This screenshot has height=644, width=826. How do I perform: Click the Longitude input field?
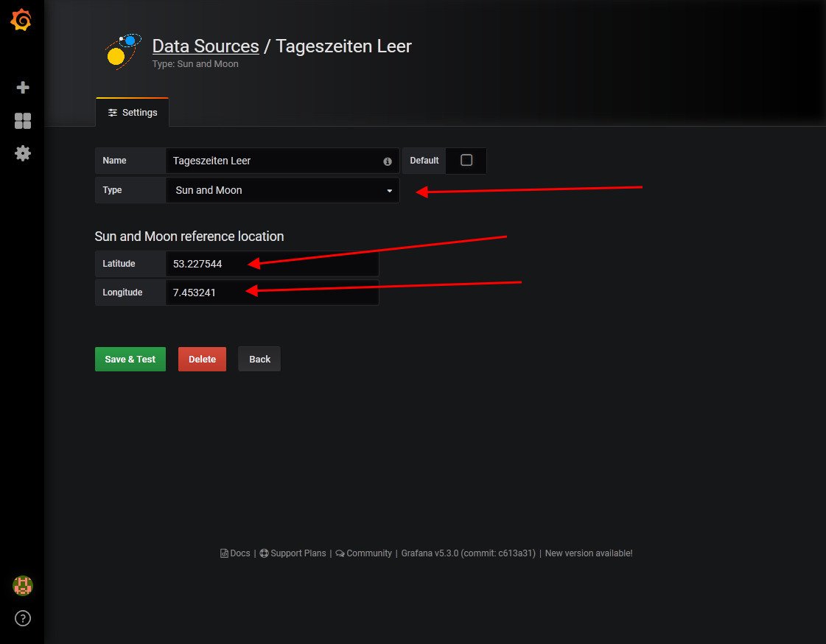272,293
